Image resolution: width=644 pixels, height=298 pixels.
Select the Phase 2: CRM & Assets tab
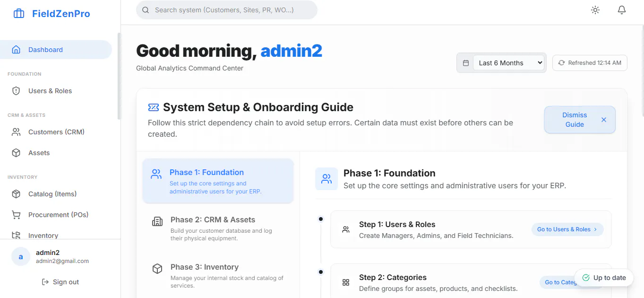click(x=218, y=228)
